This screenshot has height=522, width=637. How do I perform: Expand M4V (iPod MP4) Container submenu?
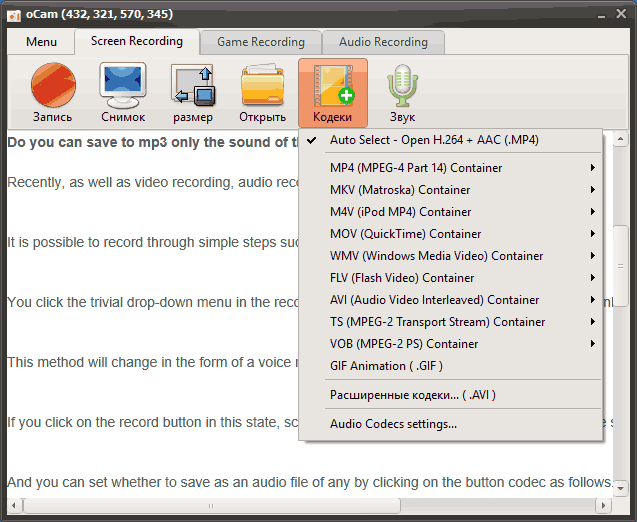coord(450,212)
